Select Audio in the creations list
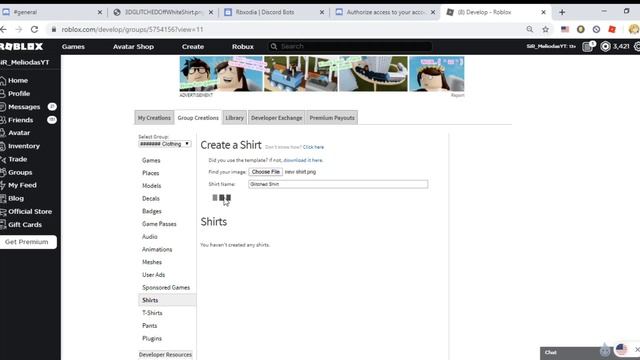This screenshot has width=640, height=360. tap(150, 237)
